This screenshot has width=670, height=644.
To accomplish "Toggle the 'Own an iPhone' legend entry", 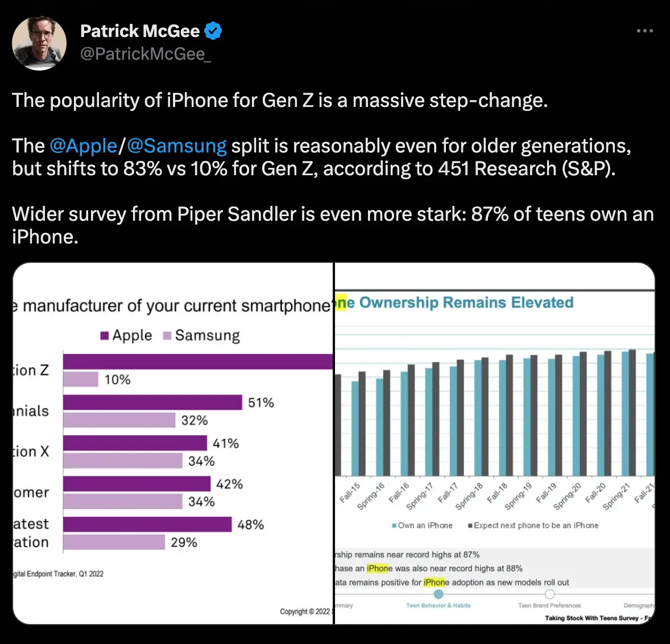I will [422, 525].
